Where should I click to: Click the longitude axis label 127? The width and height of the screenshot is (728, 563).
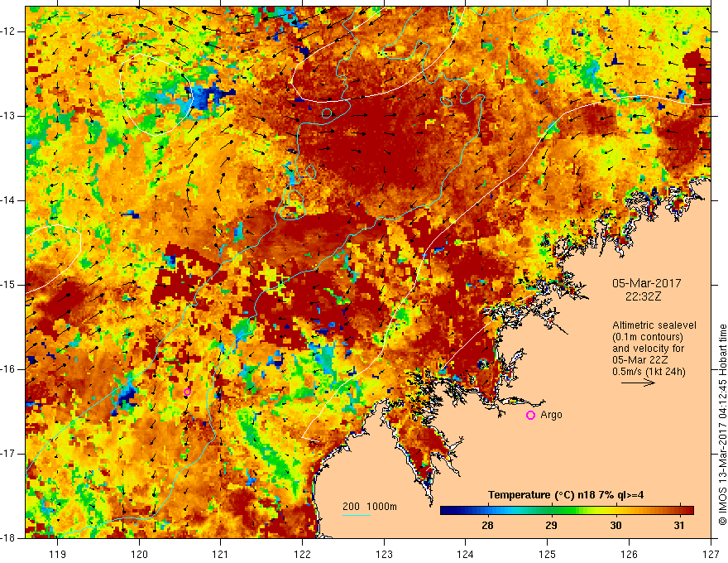[x=711, y=554]
